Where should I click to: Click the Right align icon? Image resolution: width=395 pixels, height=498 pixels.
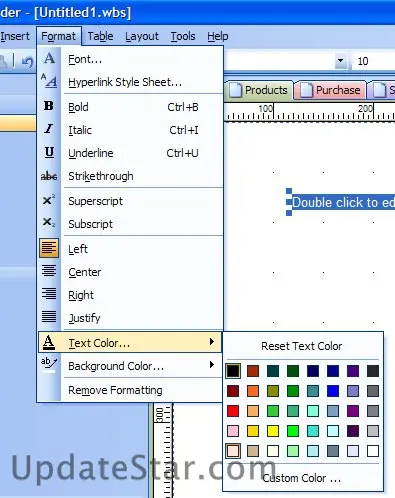(x=49, y=294)
